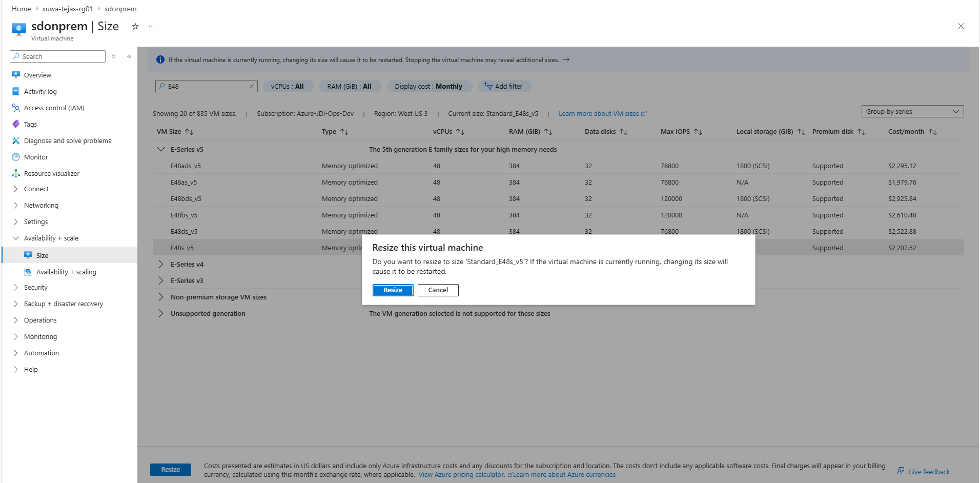980x483 pixels.
Task: Go to Home breadcrumb
Action: [22, 9]
